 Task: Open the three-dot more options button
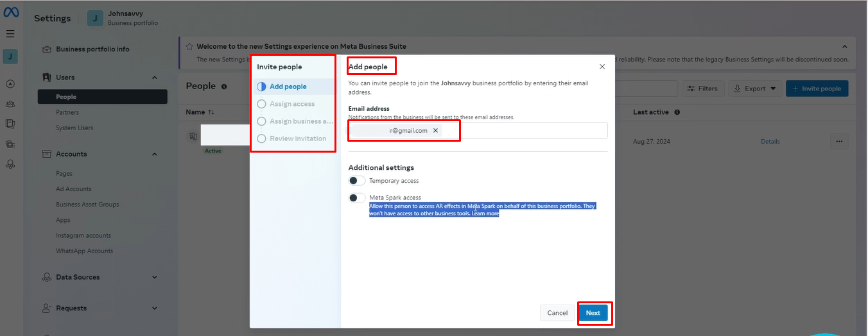point(839,142)
